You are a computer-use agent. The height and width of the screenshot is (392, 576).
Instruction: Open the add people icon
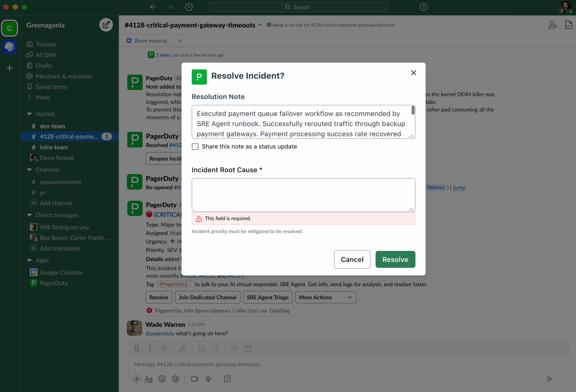coord(552,25)
